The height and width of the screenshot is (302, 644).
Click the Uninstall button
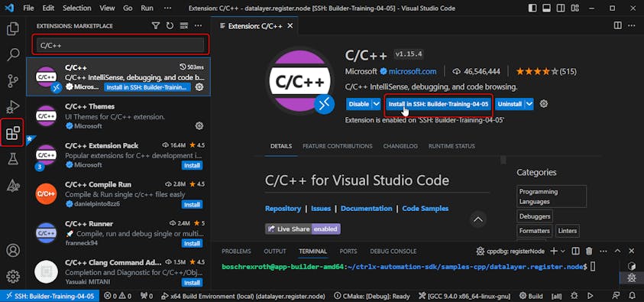510,104
